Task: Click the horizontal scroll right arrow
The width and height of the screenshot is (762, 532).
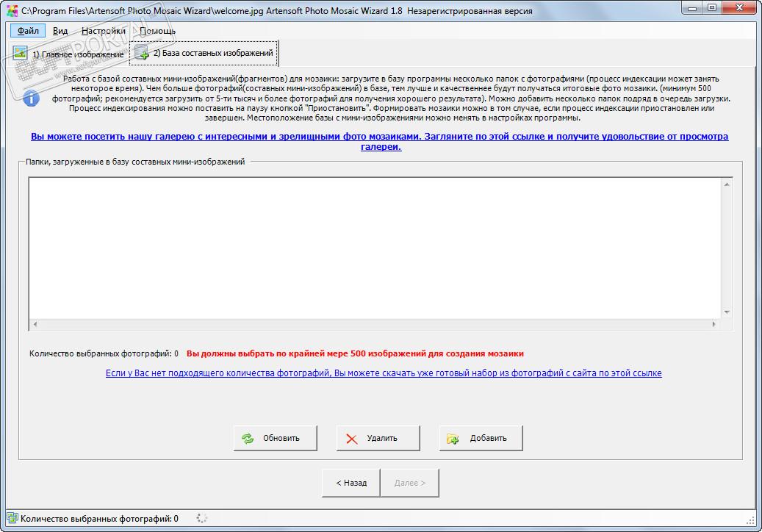Action: [x=714, y=324]
